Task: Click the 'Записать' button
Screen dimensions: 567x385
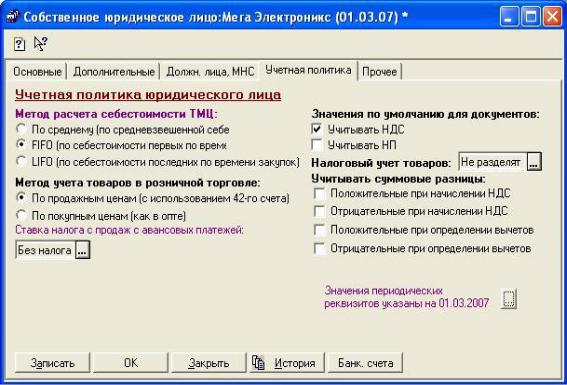Action: click(52, 363)
